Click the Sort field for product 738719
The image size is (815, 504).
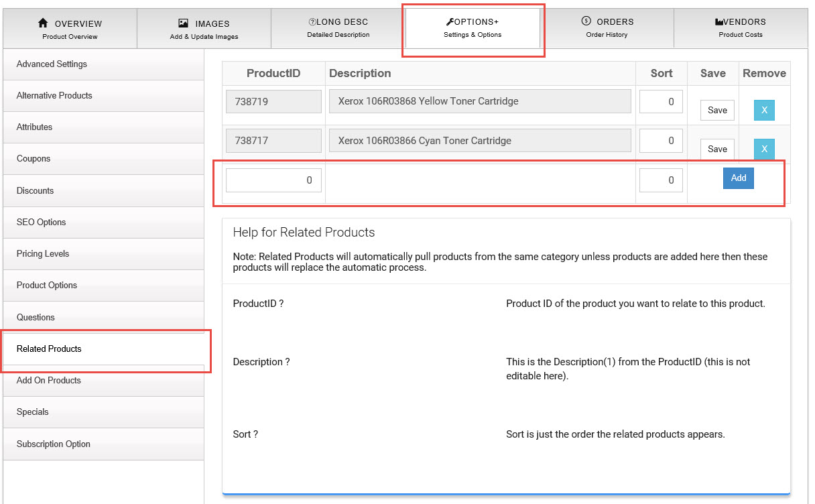tap(660, 102)
